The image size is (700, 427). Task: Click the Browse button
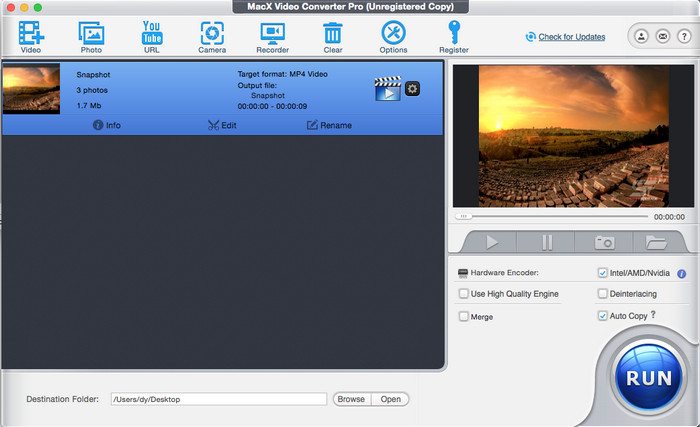(351, 399)
